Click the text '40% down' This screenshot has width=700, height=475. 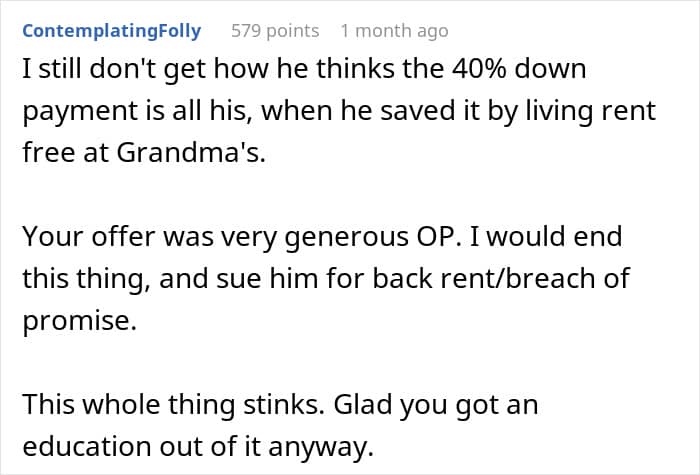[519, 69]
